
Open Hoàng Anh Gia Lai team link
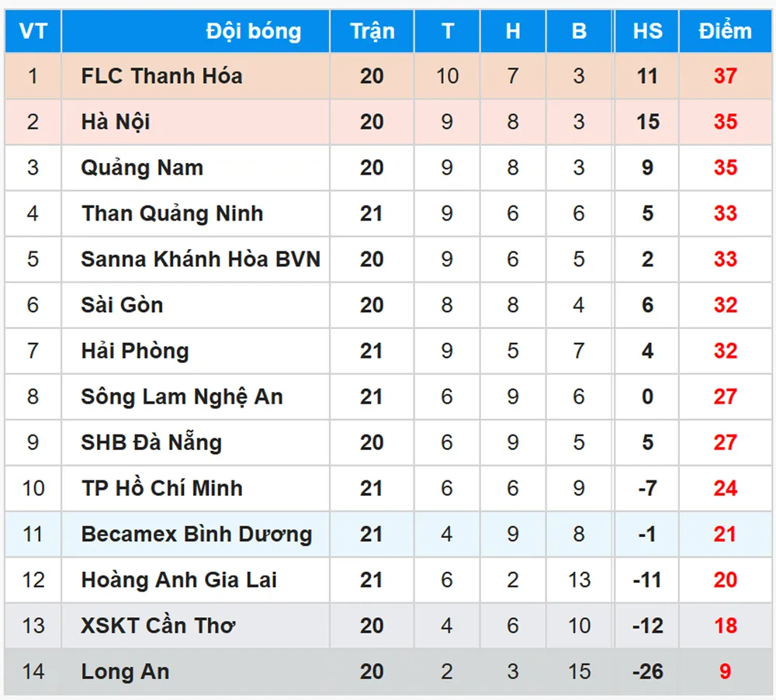point(178,580)
